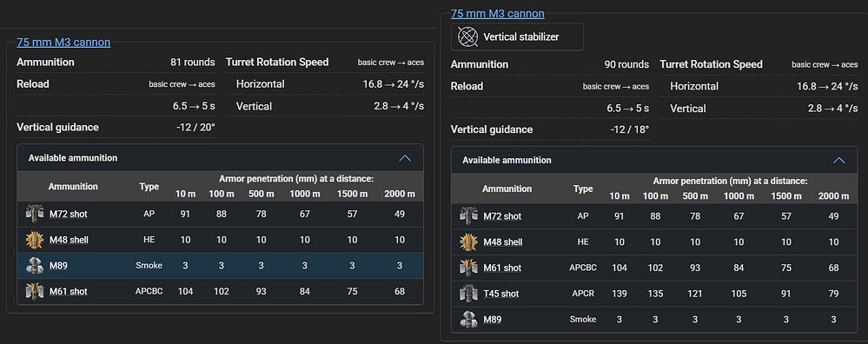Collapse left Available ammunition panel chevron

point(405,158)
